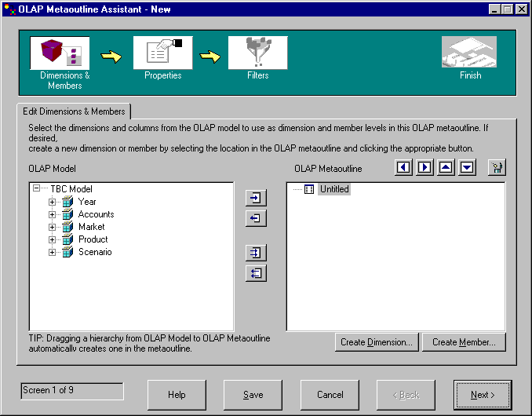Click the Create Member button
This screenshot has width=532, height=416.
(464, 342)
